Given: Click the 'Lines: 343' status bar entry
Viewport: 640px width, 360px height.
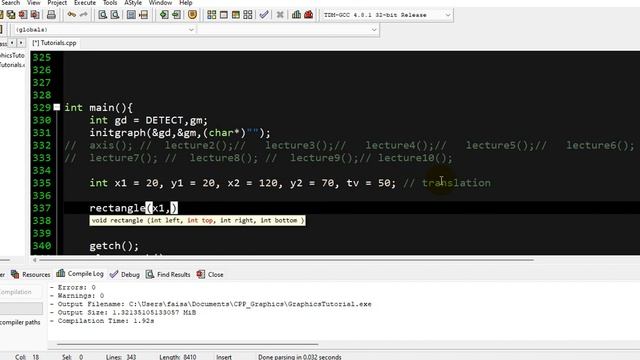Looking at the screenshot, I should [121, 357].
